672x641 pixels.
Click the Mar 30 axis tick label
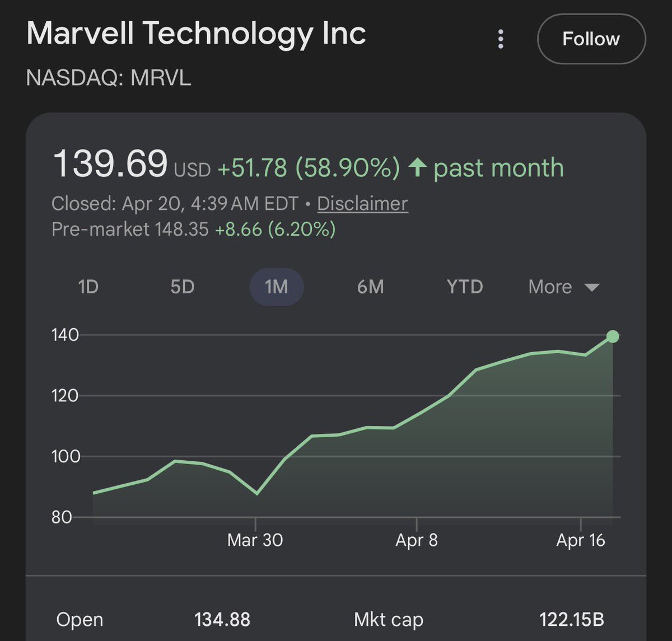click(x=255, y=540)
